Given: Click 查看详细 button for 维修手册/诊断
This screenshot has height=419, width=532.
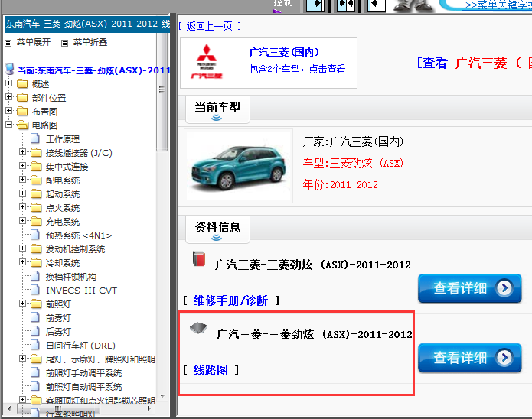Looking at the screenshot, I should (469, 288).
